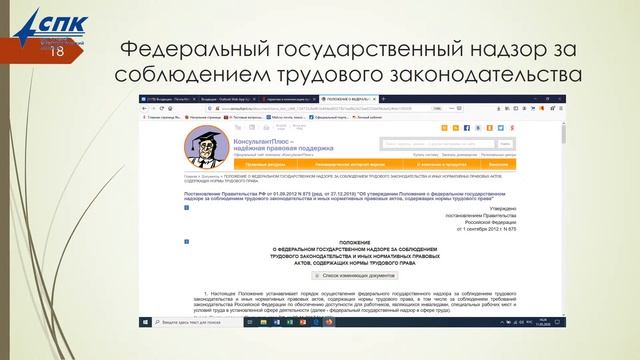The image size is (640, 360).
Task: Open О компании и продуктах menu
Action: (442, 164)
